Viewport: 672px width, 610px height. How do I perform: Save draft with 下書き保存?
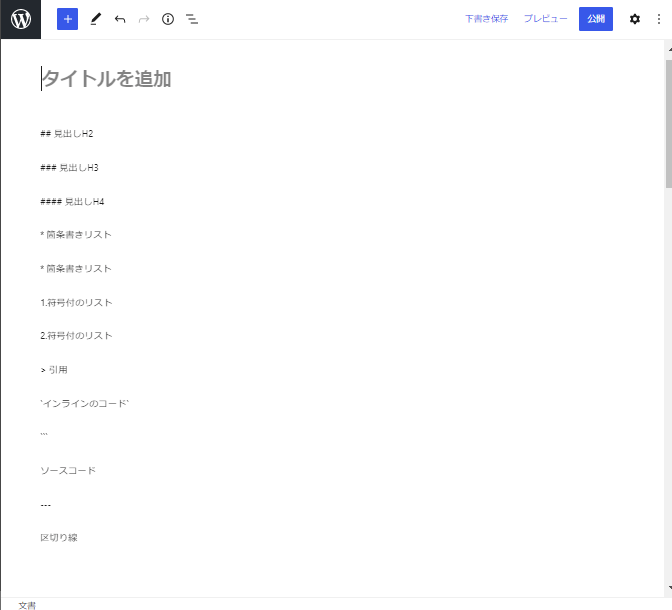(x=486, y=19)
